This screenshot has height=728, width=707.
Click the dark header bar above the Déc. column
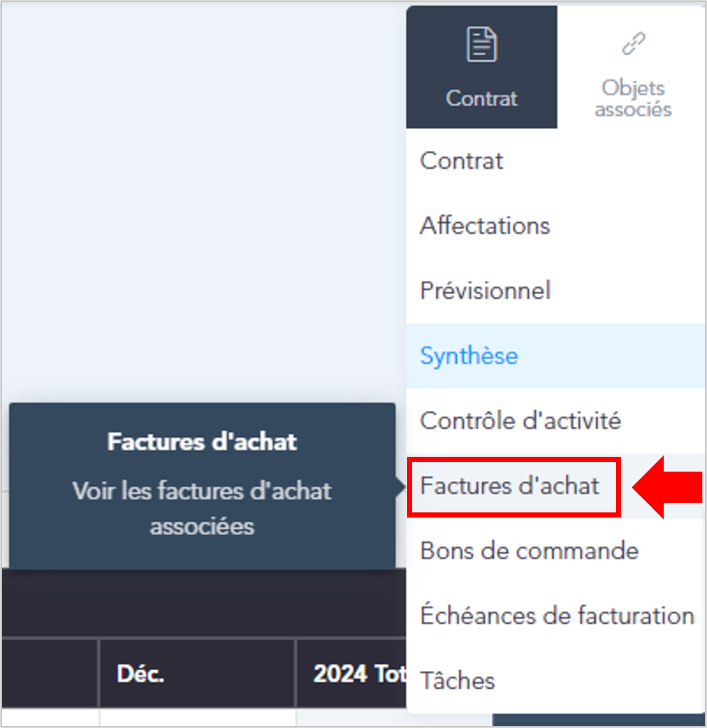pos(204,603)
